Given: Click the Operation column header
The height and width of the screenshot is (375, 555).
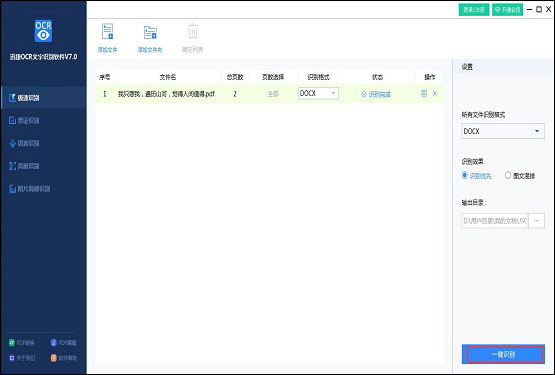Looking at the screenshot, I should click(429, 77).
